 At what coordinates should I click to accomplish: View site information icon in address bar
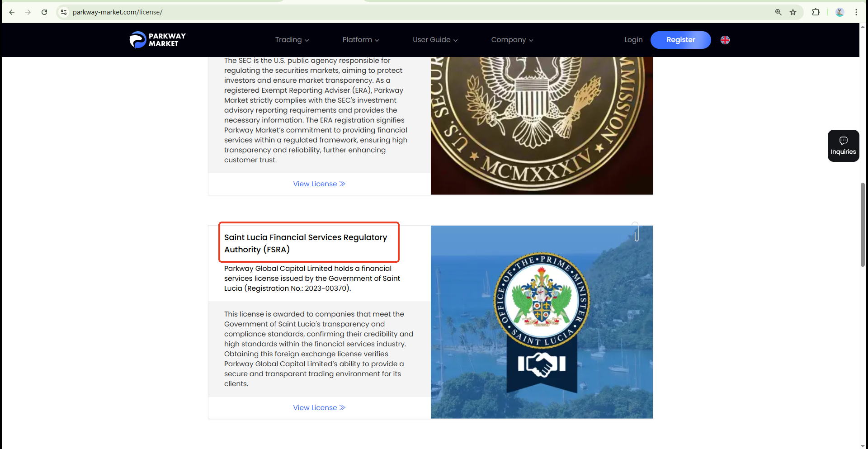tap(64, 12)
